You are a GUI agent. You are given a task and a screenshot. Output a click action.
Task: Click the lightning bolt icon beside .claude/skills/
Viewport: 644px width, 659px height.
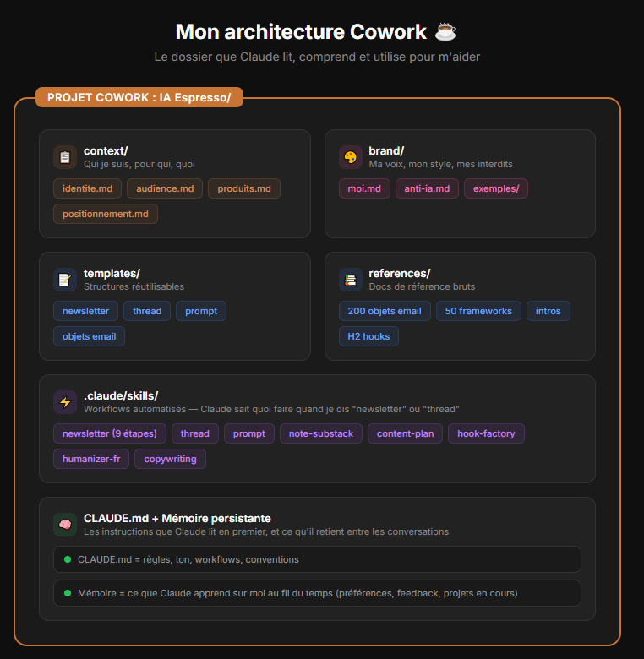[x=65, y=402]
